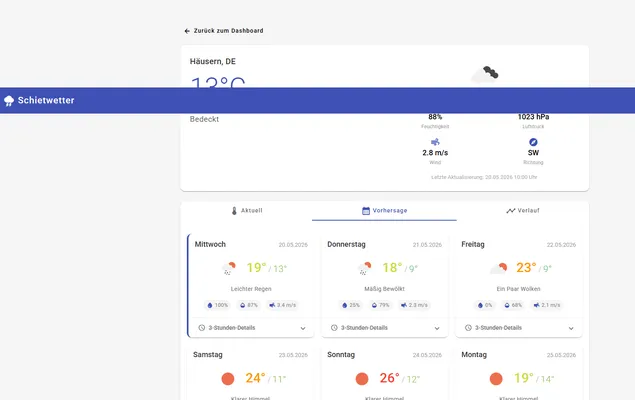Expand 3-Stunden-Details chevron for Freitag

tap(571, 328)
